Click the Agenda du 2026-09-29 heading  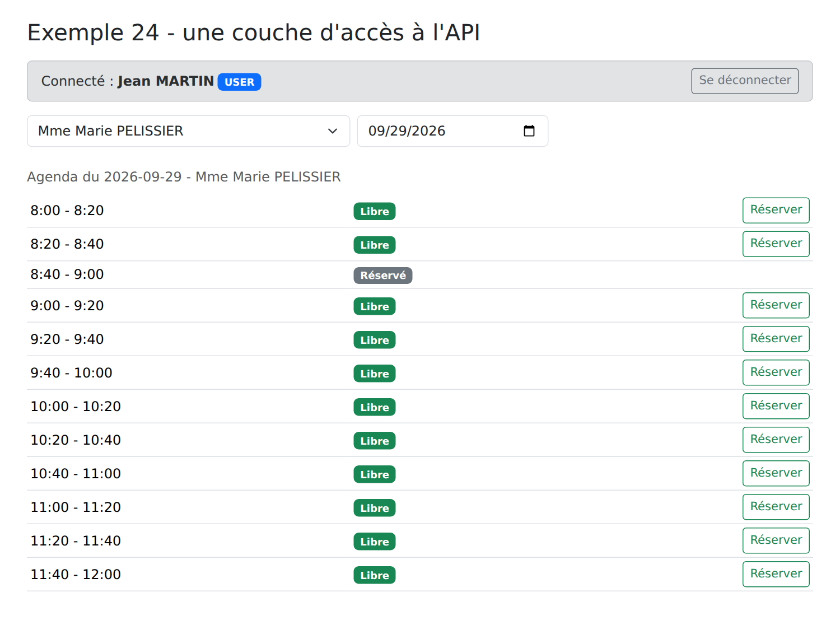(184, 177)
